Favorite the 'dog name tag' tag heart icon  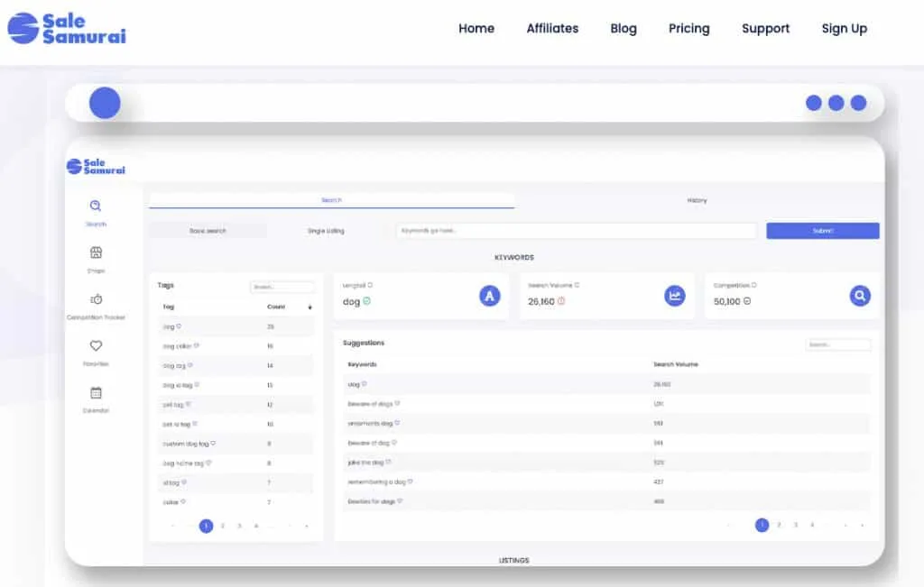pos(208,463)
